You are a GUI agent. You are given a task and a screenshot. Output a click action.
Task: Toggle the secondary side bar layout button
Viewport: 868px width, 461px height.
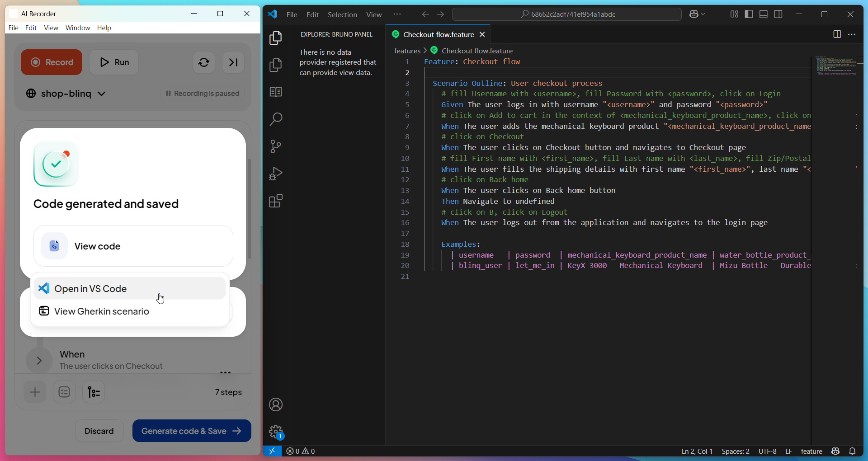tap(778, 14)
